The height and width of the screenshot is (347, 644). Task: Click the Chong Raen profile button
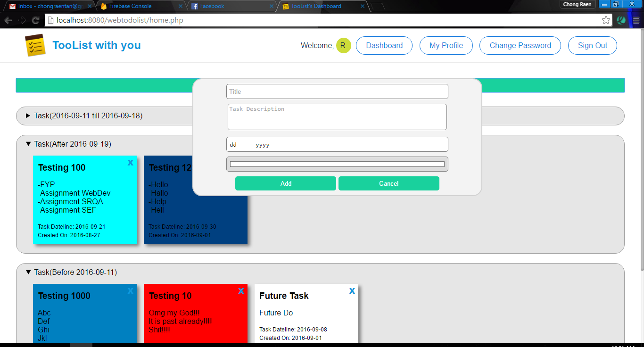point(577,4)
